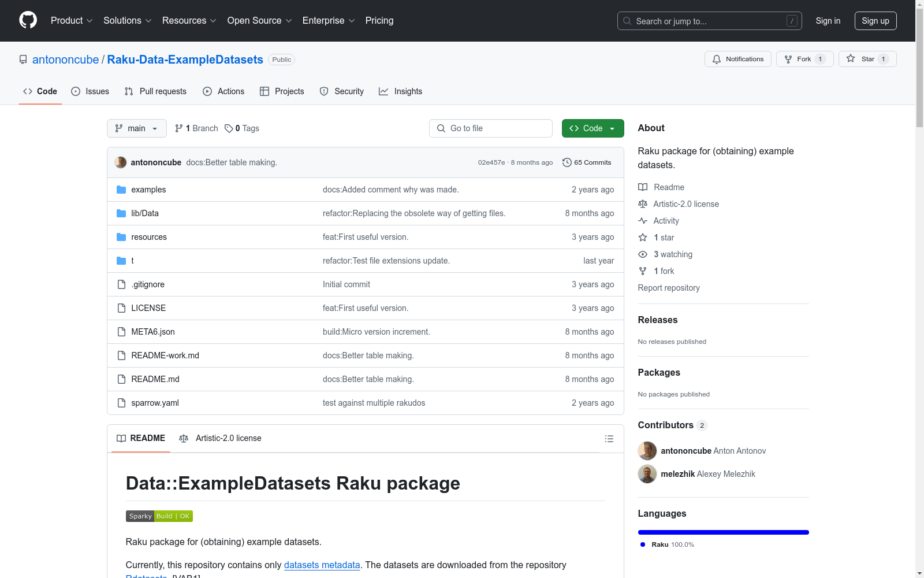This screenshot has width=924, height=578.
Task: Open the Actions tab
Action: (223, 91)
